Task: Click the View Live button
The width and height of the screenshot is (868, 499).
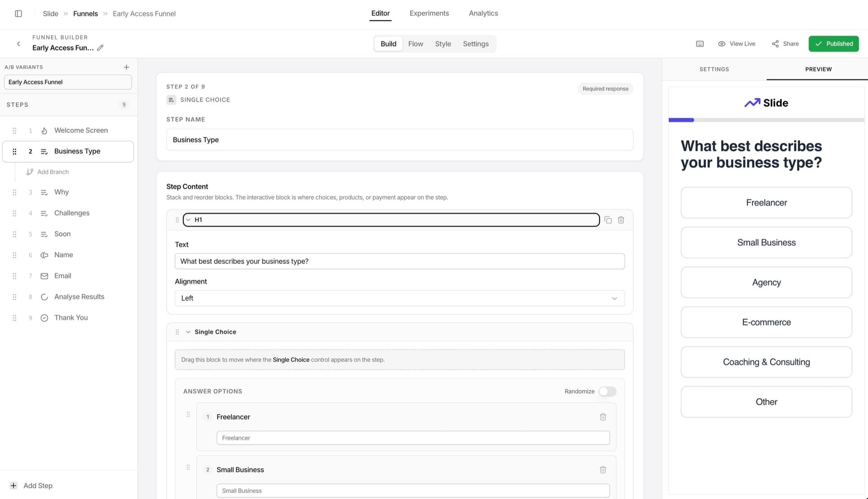Action: click(x=736, y=44)
